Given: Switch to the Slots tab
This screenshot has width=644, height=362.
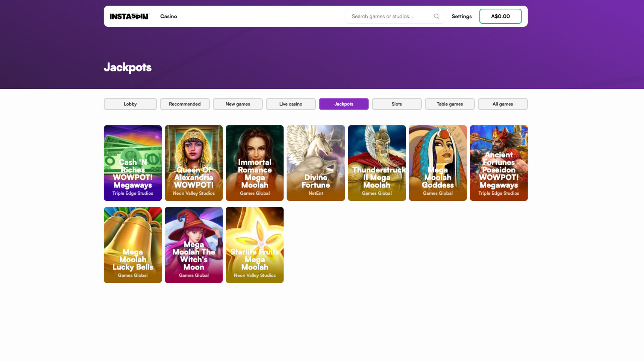Looking at the screenshot, I should point(397,104).
